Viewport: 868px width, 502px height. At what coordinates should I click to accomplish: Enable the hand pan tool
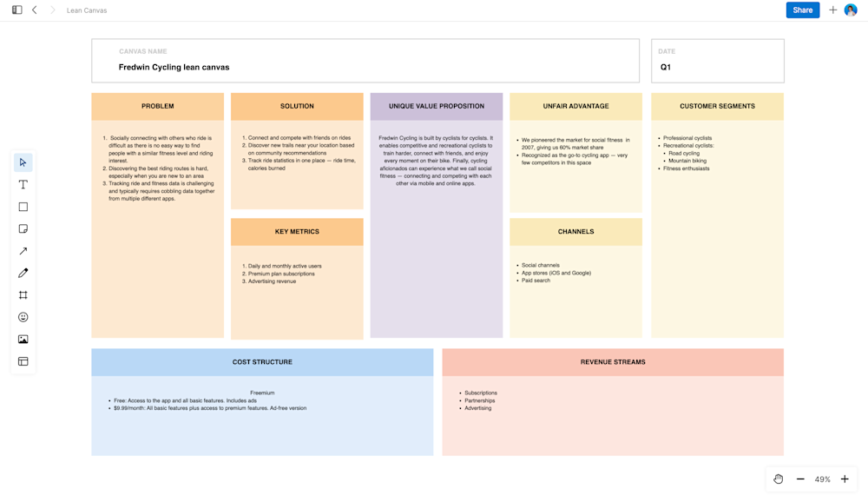pos(778,479)
